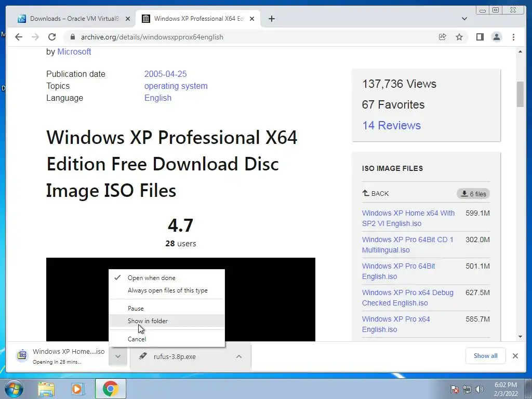Click Show all downloads button
The image size is (532, 399).
(x=486, y=355)
